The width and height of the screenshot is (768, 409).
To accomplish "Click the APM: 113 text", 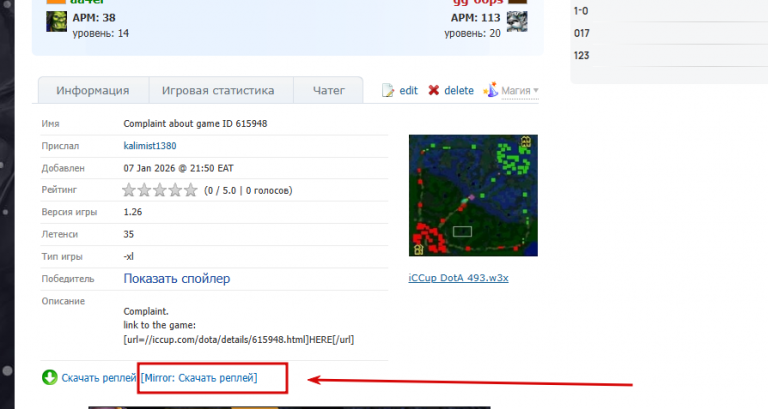I will tap(476, 18).
